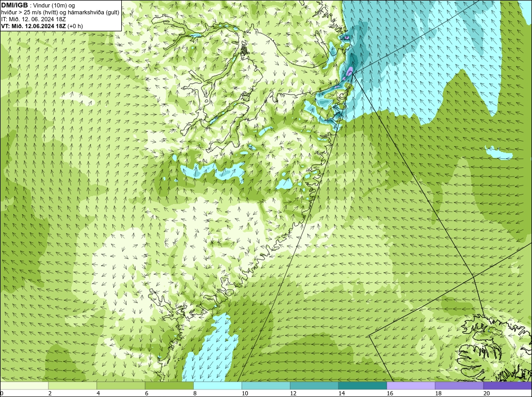Click the legend label '12'
532x397 pixels.
293,393
